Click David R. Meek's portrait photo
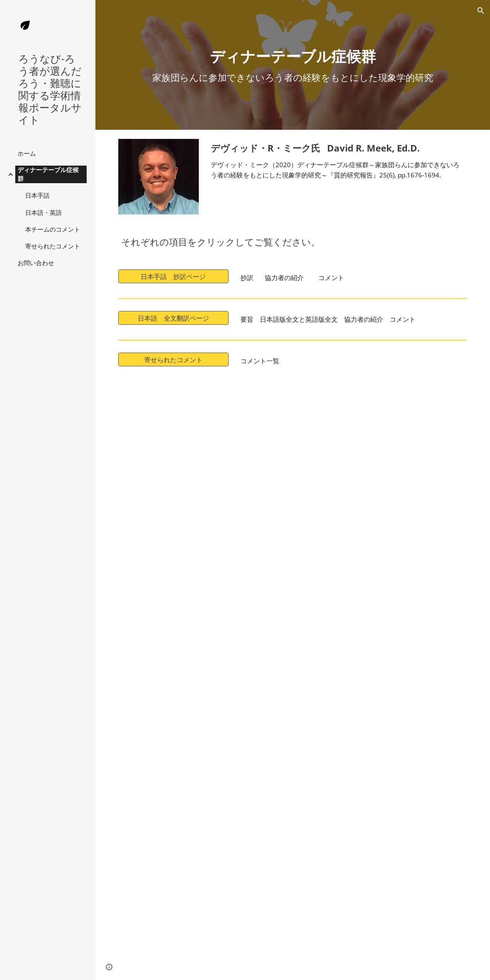Viewport: 490px width, 980px height. 158,177
